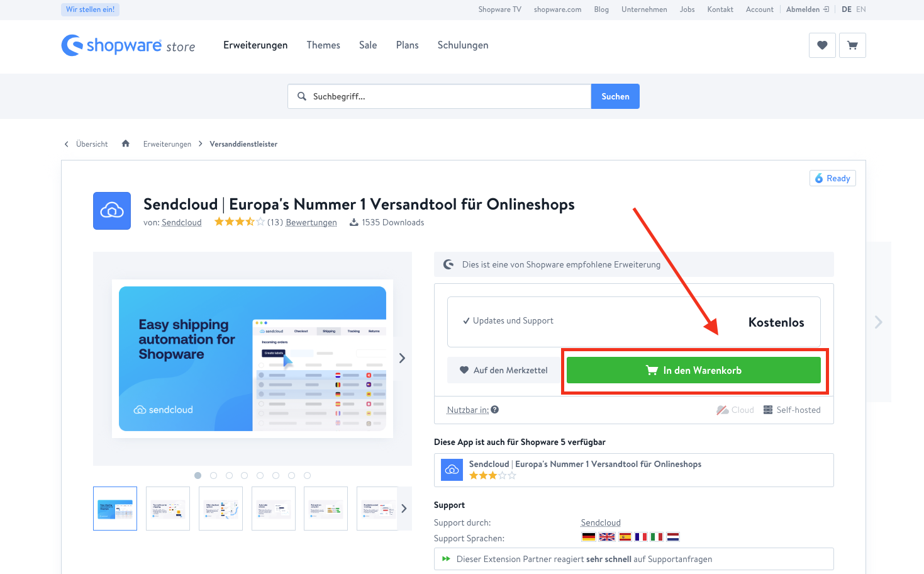Click the French flag support language

point(641,537)
